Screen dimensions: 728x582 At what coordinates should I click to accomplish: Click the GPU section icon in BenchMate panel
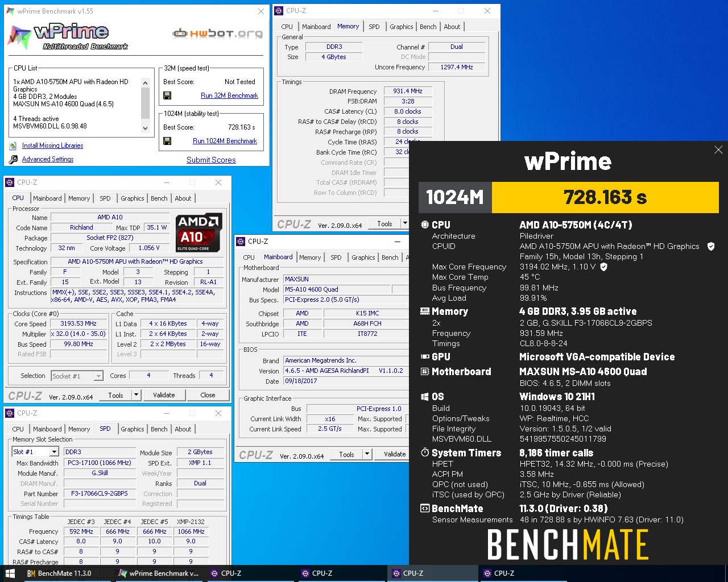tap(425, 357)
